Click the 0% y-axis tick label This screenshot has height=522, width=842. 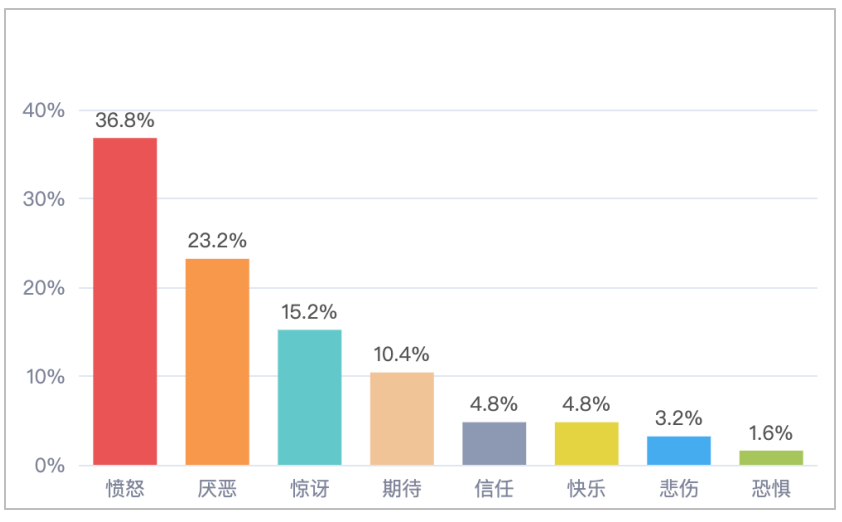50,466
